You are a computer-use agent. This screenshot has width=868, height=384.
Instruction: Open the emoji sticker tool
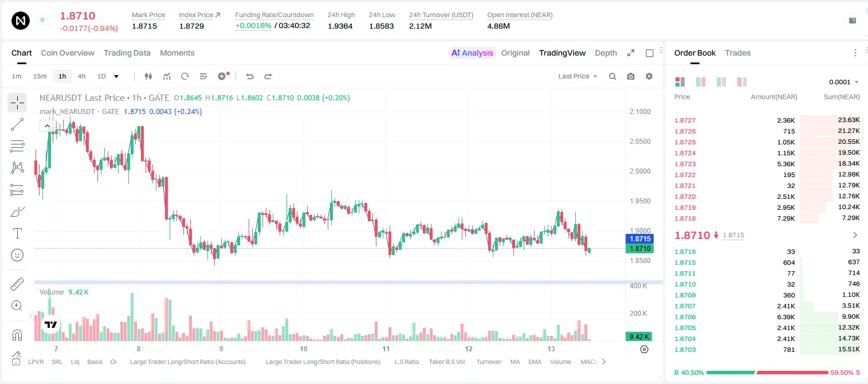pyautogui.click(x=17, y=255)
